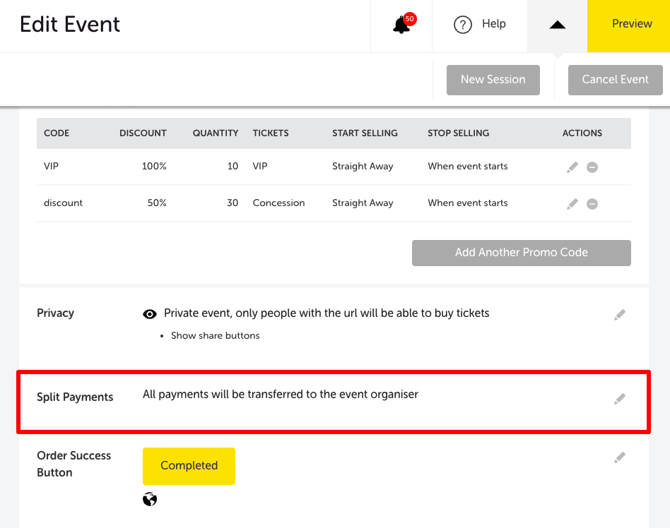Remove the discount promo code
The image size is (670, 528).
click(592, 204)
